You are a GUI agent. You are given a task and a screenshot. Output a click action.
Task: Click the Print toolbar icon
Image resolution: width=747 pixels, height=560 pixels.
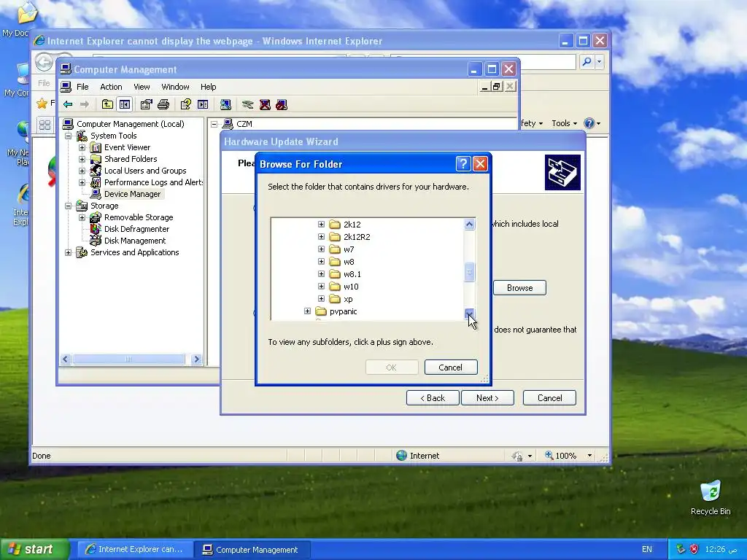pyautogui.click(x=163, y=105)
